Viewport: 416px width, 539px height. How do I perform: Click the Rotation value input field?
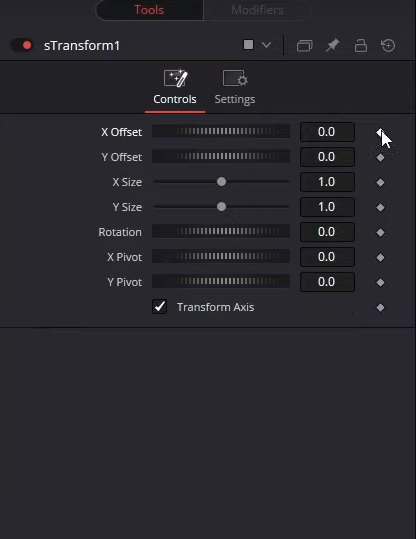click(x=327, y=232)
